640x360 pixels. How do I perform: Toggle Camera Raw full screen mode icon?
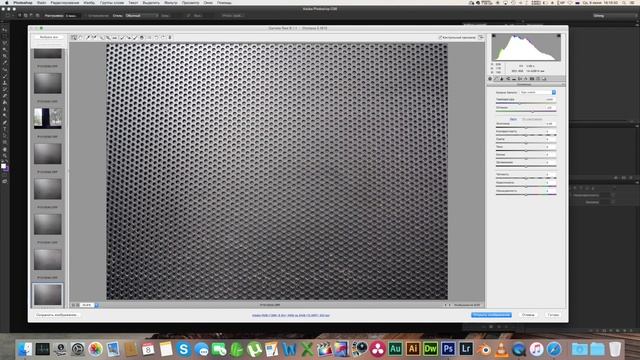tap(481, 37)
